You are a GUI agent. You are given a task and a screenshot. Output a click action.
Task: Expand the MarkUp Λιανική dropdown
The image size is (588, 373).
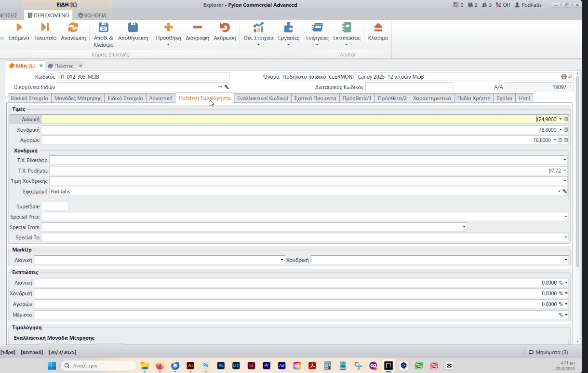pyautogui.click(x=282, y=260)
